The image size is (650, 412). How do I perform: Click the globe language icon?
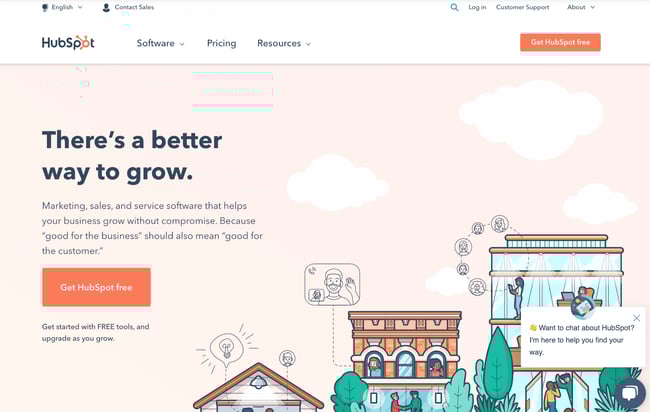point(45,7)
